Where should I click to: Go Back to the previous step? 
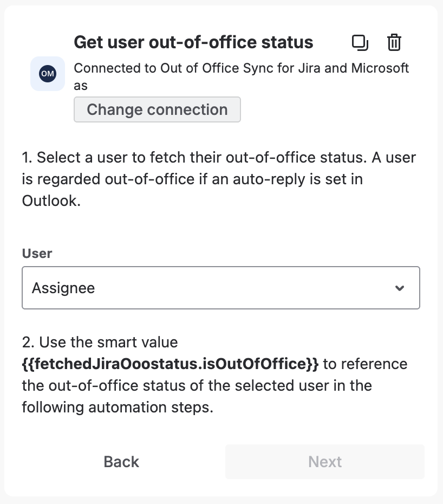coord(121,462)
